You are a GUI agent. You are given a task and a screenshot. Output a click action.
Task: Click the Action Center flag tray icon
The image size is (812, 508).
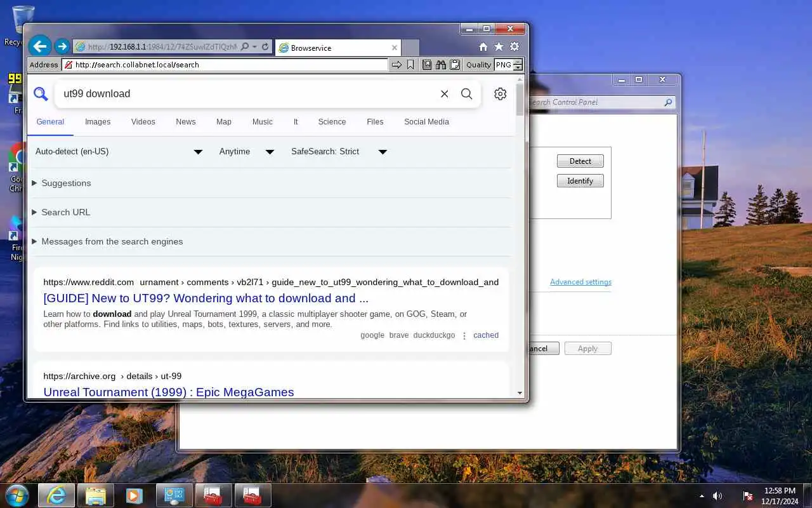748,496
